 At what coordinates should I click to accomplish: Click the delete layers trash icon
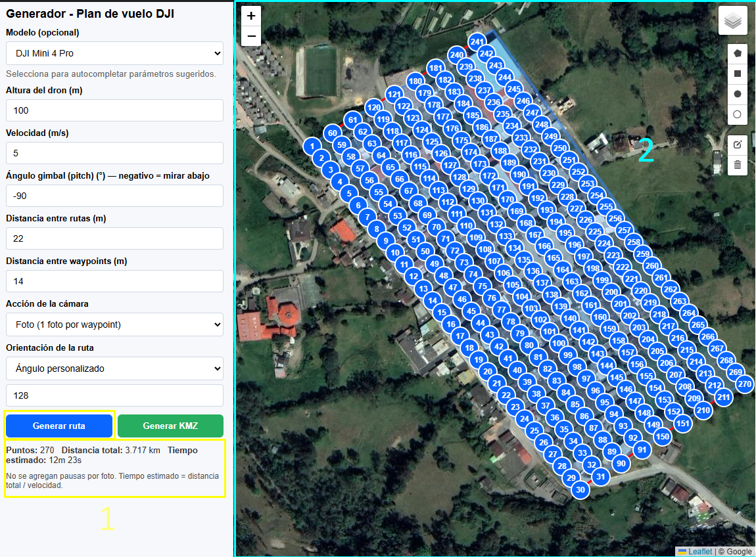(738, 165)
